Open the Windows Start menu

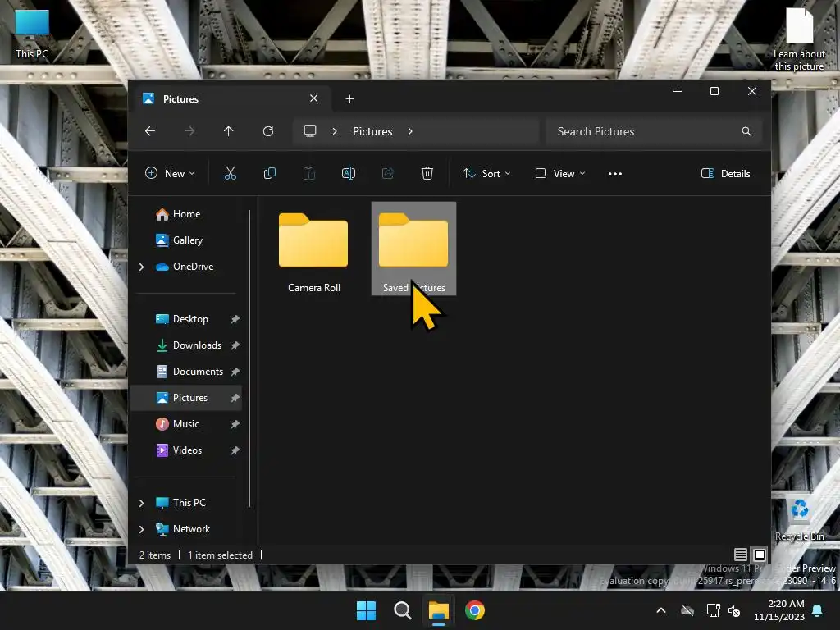(367, 610)
